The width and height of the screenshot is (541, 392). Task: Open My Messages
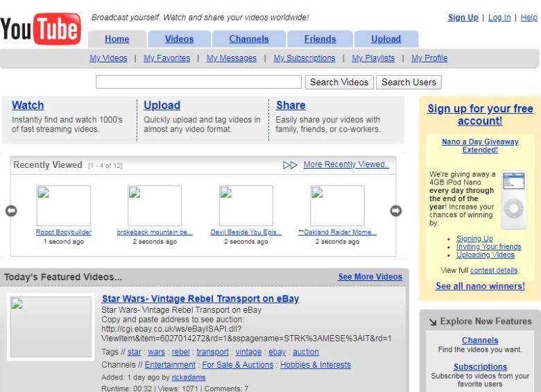click(232, 58)
